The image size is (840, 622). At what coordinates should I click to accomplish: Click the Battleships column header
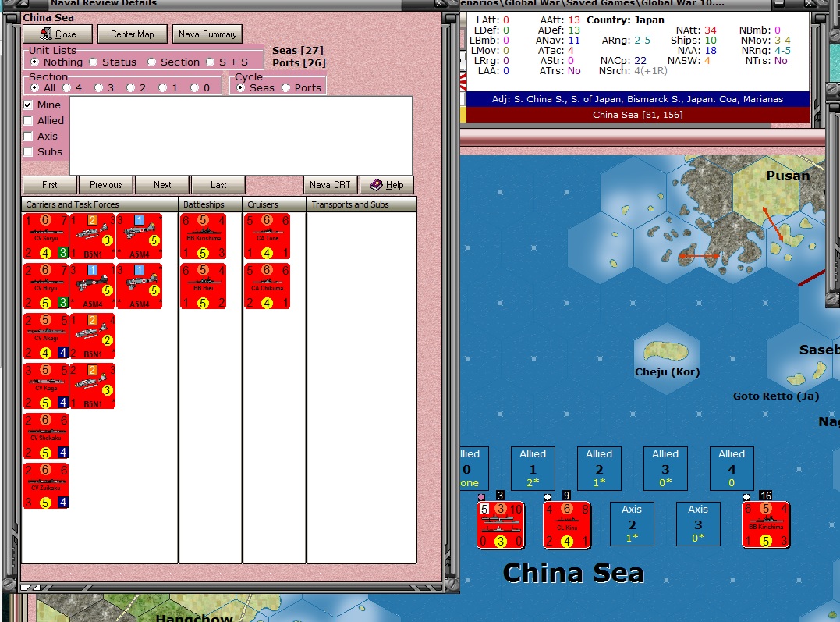pyautogui.click(x=211, y=204)
